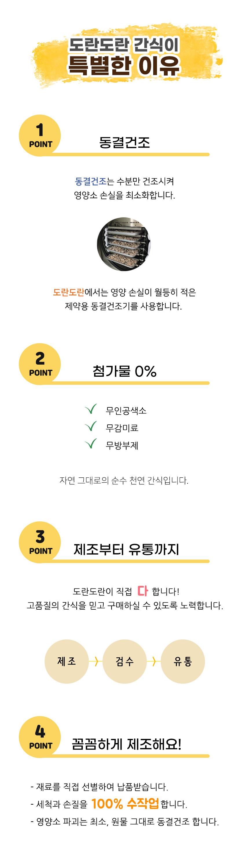
Task: Click the 제조 circle in the process flow
Action: (67, 661)
